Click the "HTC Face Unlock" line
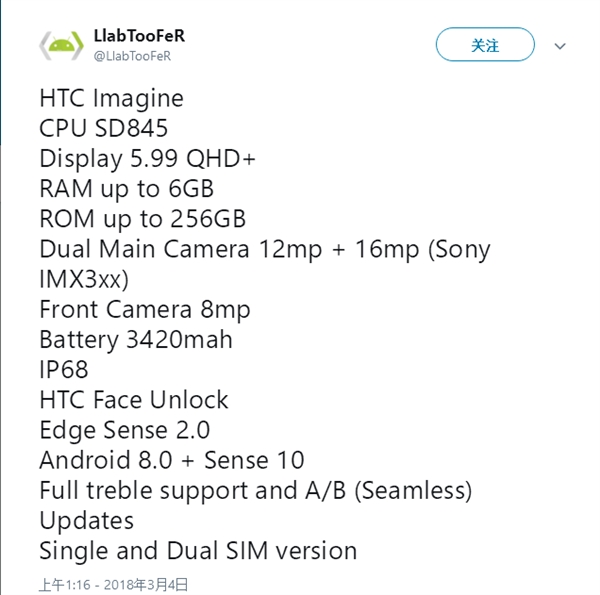This screenshot has width=600, height=595. [x=134, y=400]
